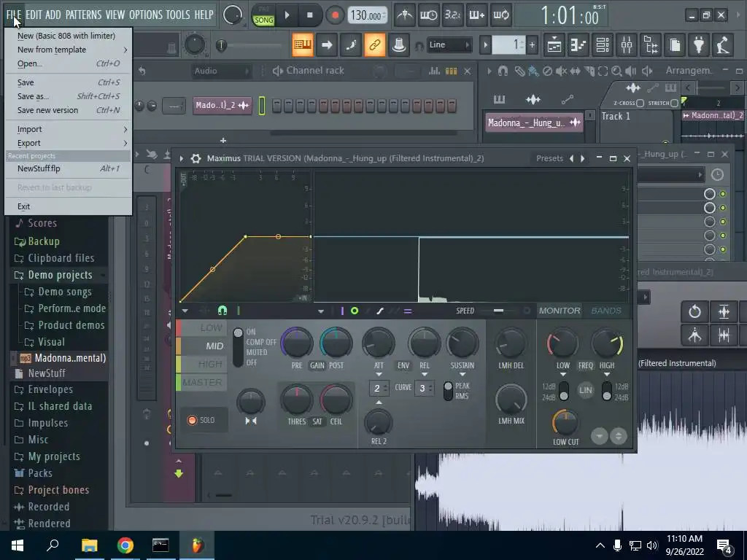Click the Play button in transport
747x560 pixels.
(x=287, y=15)
